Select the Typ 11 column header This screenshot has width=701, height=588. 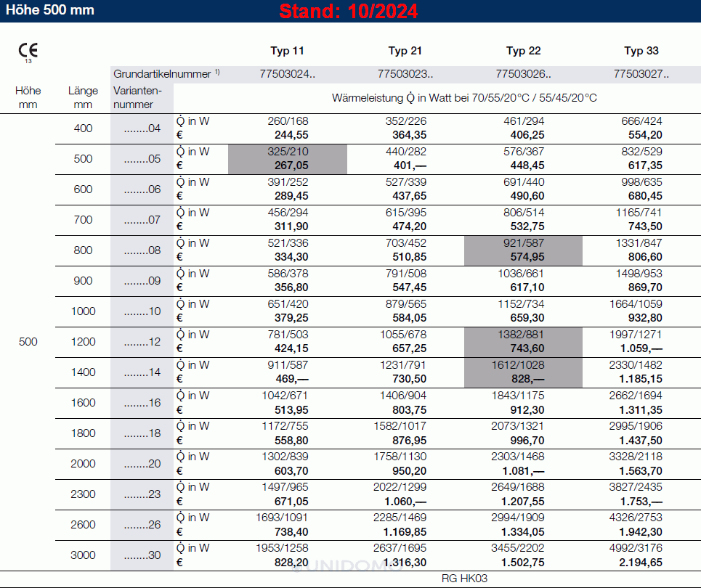click(x=287, y=51)
